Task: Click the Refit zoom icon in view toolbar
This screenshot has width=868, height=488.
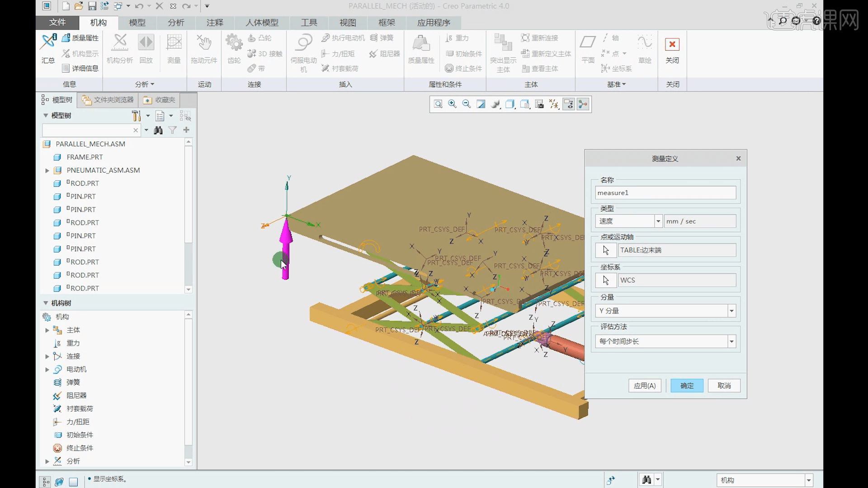Action: click(x=438, y=104)
